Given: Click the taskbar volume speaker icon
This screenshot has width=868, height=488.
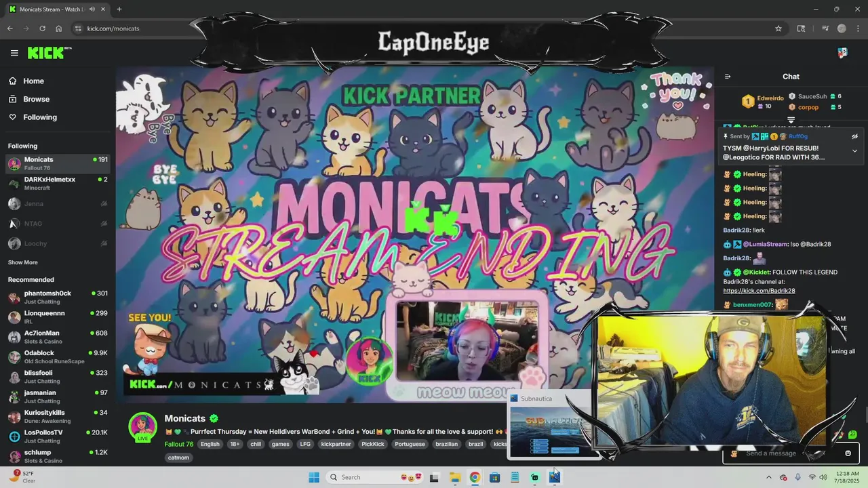Looking at the screenshot, I should click(824, 477).
